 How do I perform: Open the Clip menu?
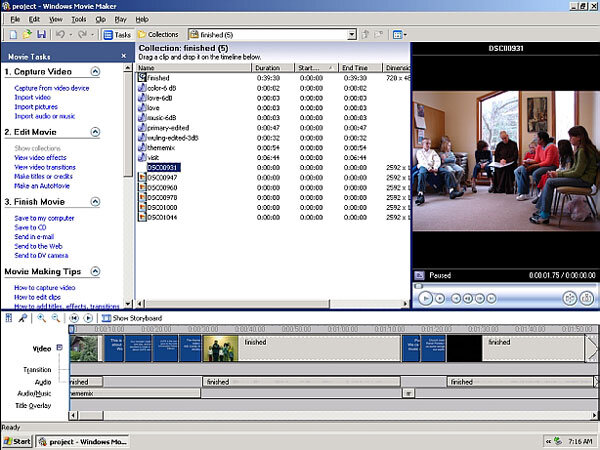[101, 19]
